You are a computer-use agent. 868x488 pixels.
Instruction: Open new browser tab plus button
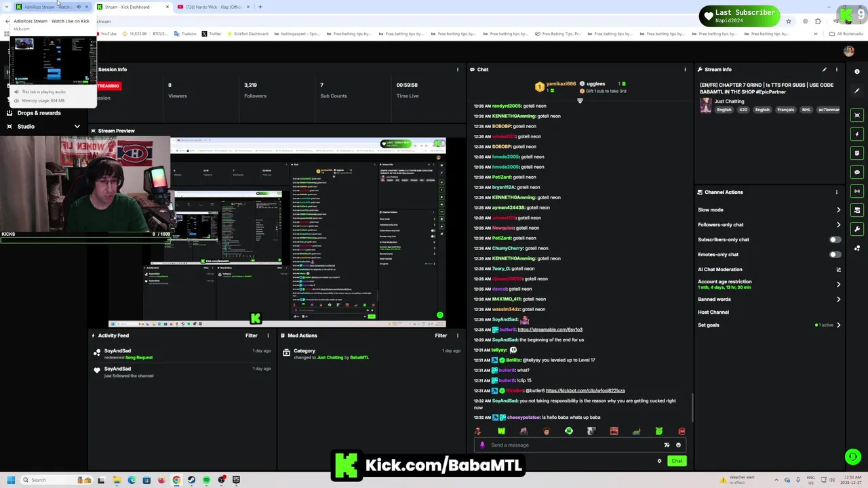pos(260,7)
